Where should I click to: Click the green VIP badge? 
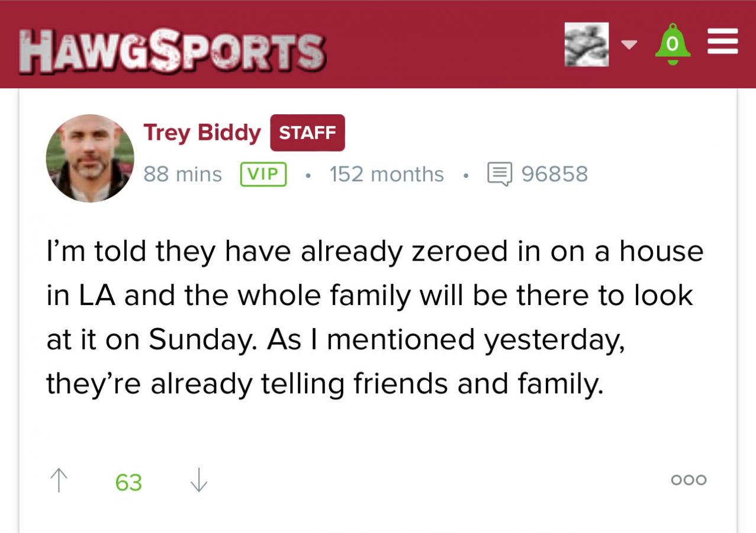[263, 174]
